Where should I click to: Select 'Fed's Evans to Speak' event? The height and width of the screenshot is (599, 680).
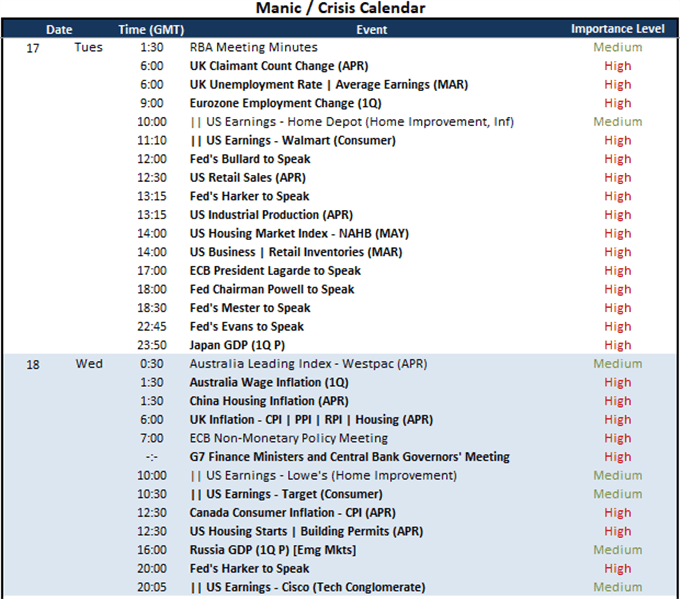pos(246,327)
